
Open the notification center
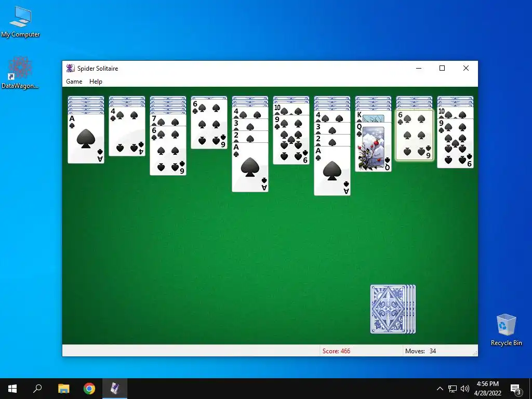click(x=516, y=389)
